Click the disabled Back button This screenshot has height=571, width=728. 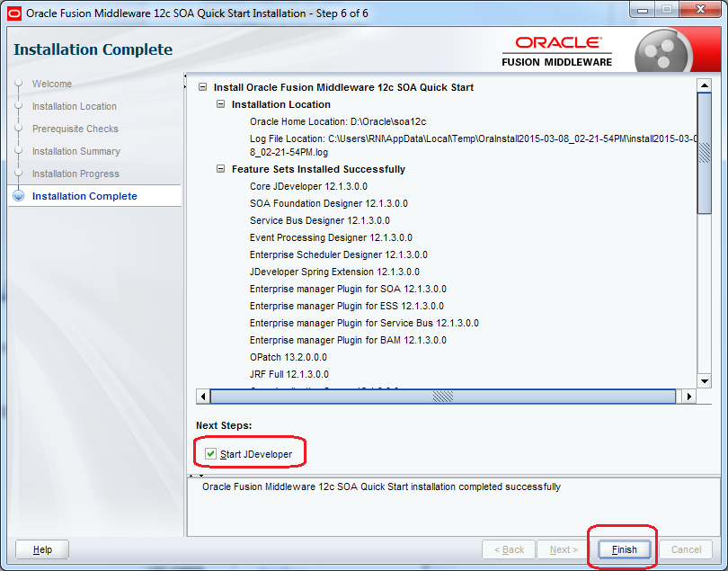(x=509, y=549)
